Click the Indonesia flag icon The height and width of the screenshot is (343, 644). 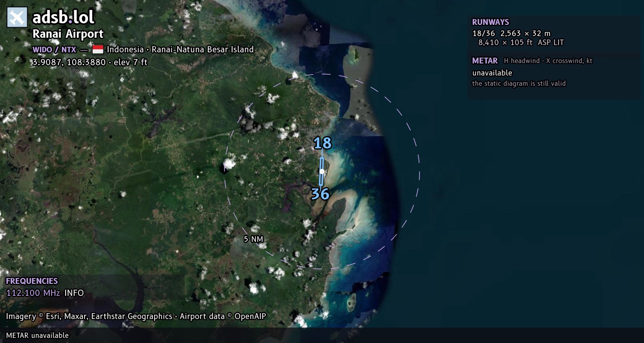pyautogui.click(x=98, y=49)
